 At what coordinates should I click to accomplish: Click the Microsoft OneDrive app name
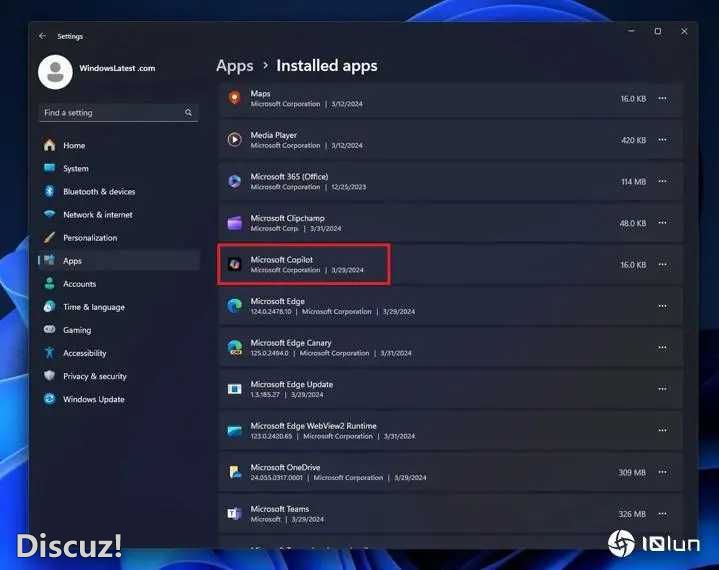[285, 467]
